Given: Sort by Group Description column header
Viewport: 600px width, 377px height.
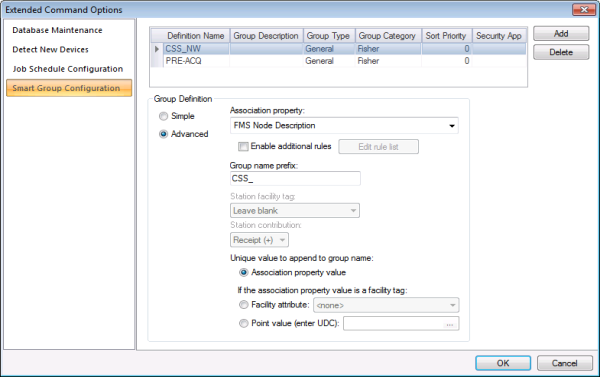Looking at the screenshot, I should tap(266, 36).
